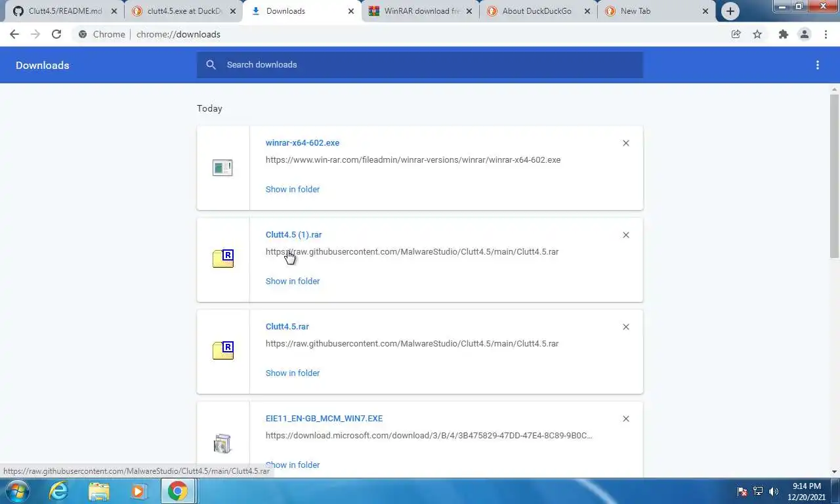Image resolution: width=840 pixels, height=504 pixels.
Task: Share this page icon in address bar
Action: [x=736, y=34]
